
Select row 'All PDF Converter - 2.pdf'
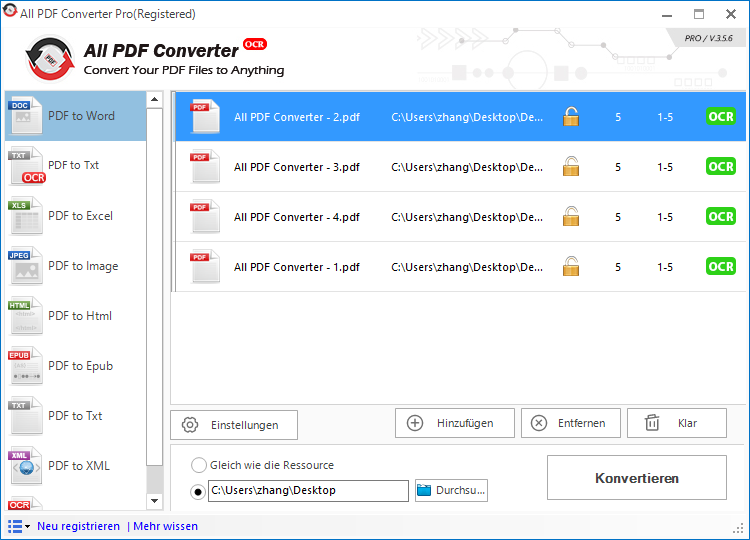(x=460, y=116)
